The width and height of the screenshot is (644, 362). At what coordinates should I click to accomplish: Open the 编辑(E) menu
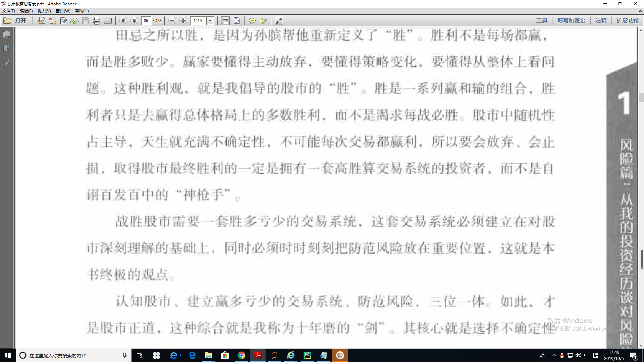tap(26, 11)
